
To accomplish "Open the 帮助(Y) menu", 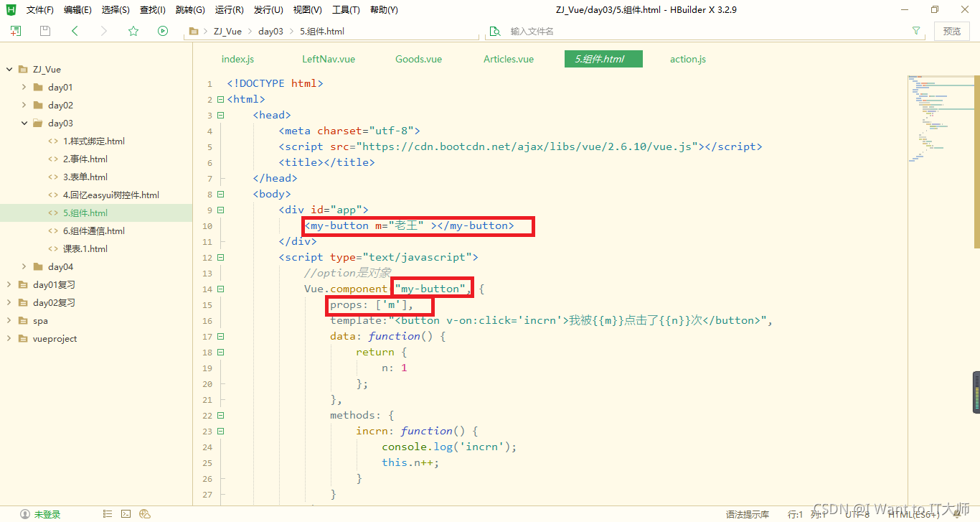I will click(x=384, y=10).
